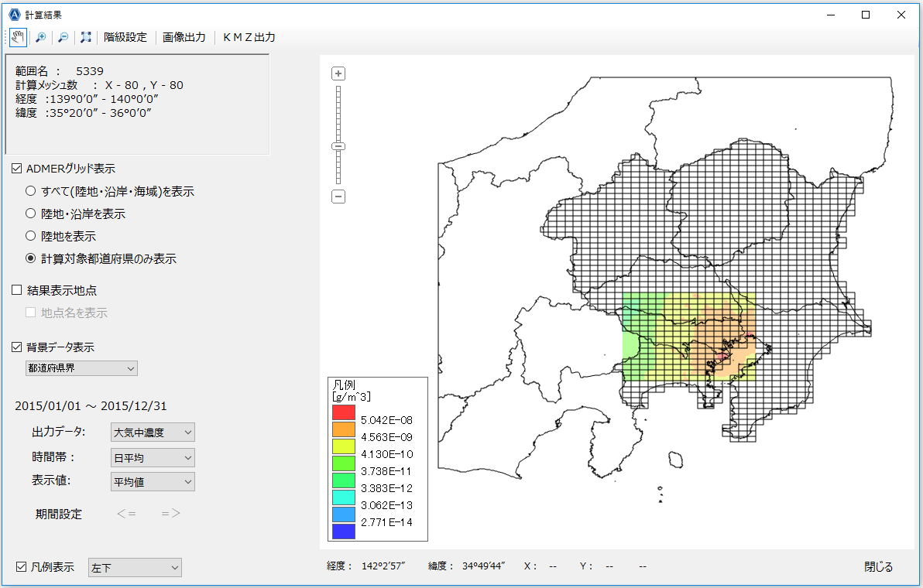Screen dimensions: 923x588
Task: Click the red legend color swatch
Action: tap(344, 412)
